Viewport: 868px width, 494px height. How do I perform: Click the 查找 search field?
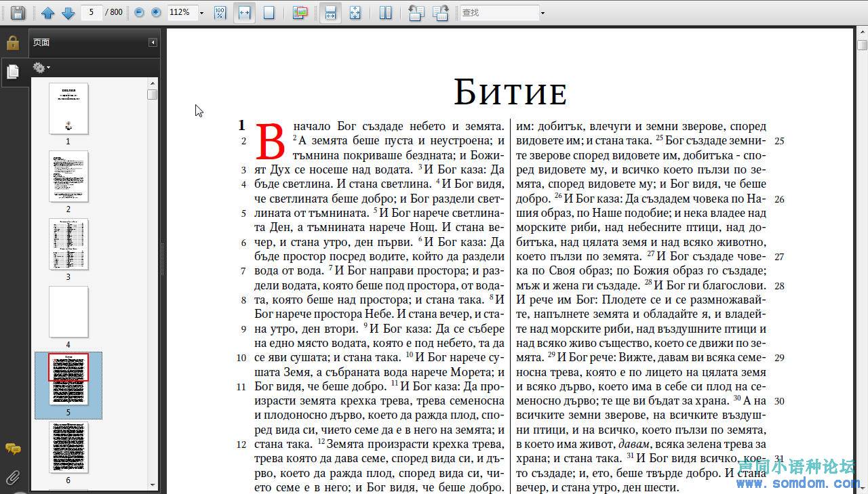(x=500, y=12)
